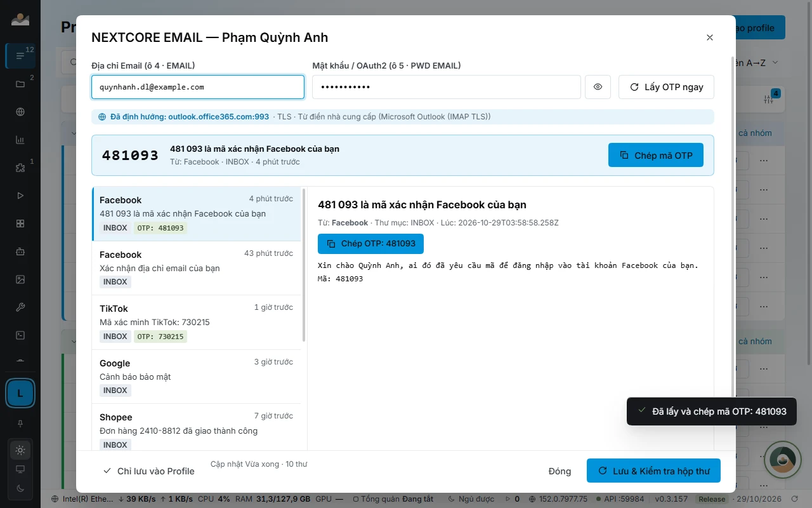Image resolution: width=812 pixels, height=508 pixels.
Task: Open the robot icon in the sidebar
Action: point(20,251)
